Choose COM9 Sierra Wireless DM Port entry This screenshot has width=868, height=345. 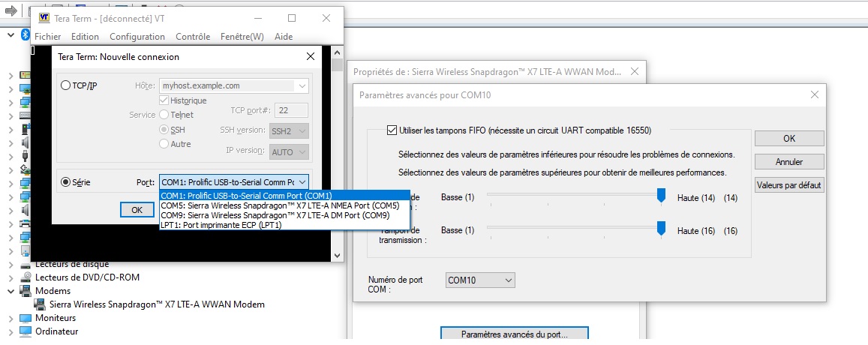pyautogui.click(x=284, y=214)
